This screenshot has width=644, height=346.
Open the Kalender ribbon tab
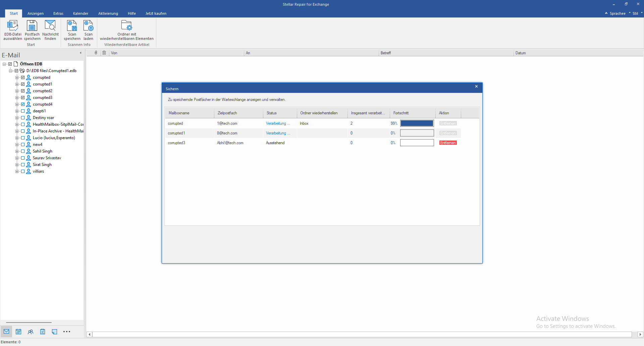click(x=81, y=13)
